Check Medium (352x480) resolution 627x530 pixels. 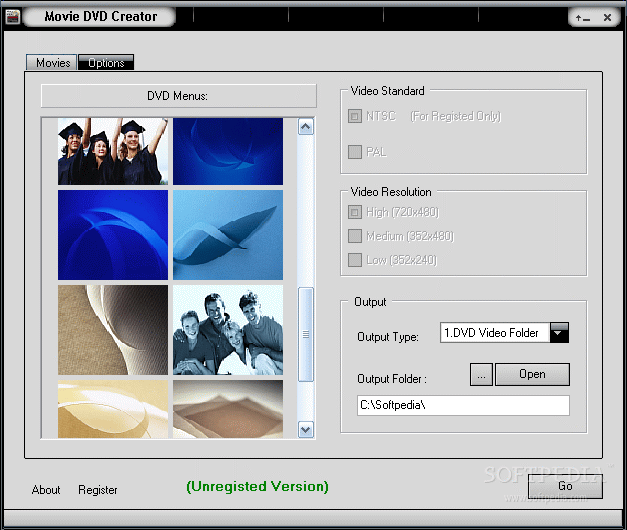(x=355, y=236)
